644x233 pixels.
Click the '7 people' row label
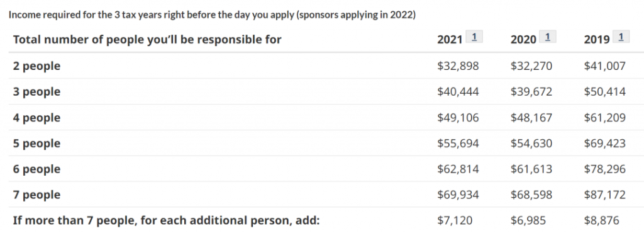(x=36, y=195)
